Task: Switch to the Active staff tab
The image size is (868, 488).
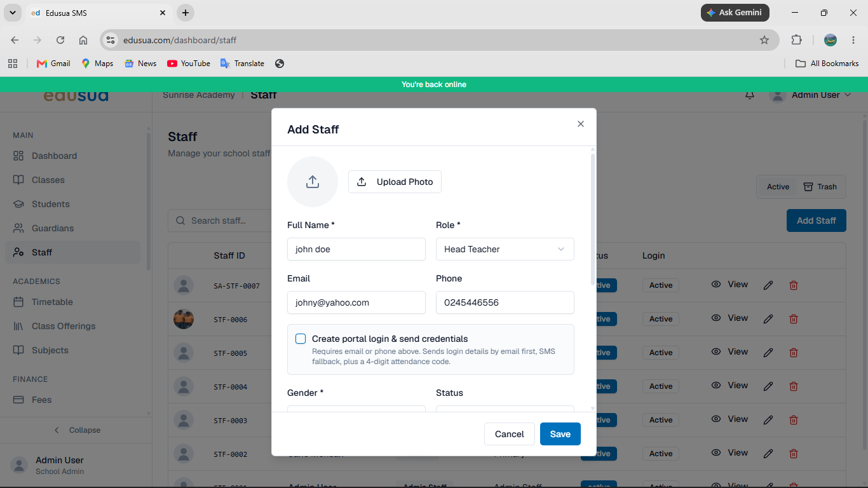Action: (x=778, y=187)
